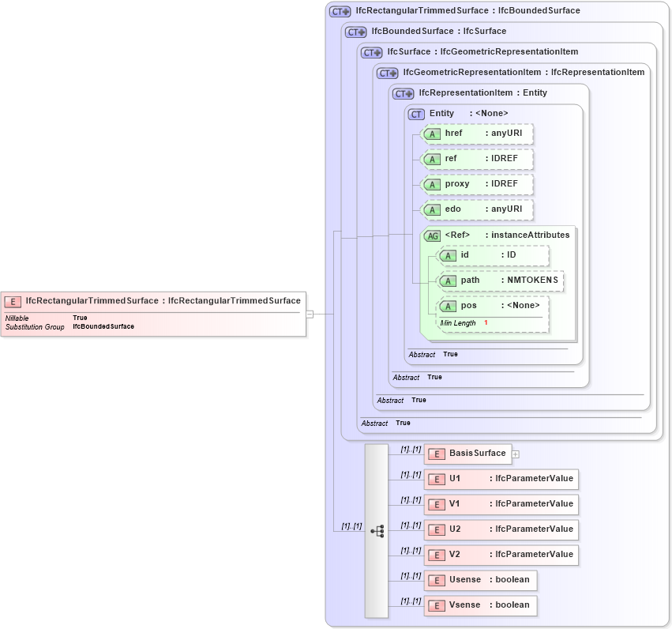This screenshot has height=629, width=672.
Task: Select the A icon beside the ref attribute
Action: [x=432, y=159]
